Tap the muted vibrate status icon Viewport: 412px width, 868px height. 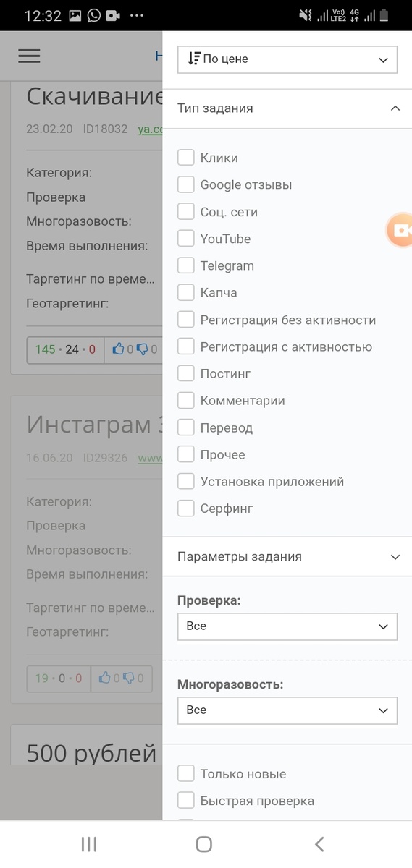(x=305, y=15)
